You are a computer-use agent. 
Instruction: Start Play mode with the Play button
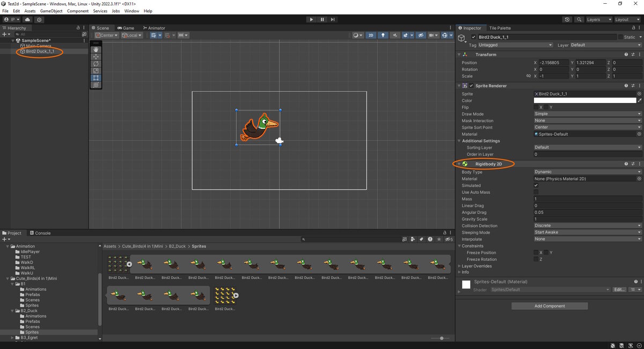coord(311,19)
